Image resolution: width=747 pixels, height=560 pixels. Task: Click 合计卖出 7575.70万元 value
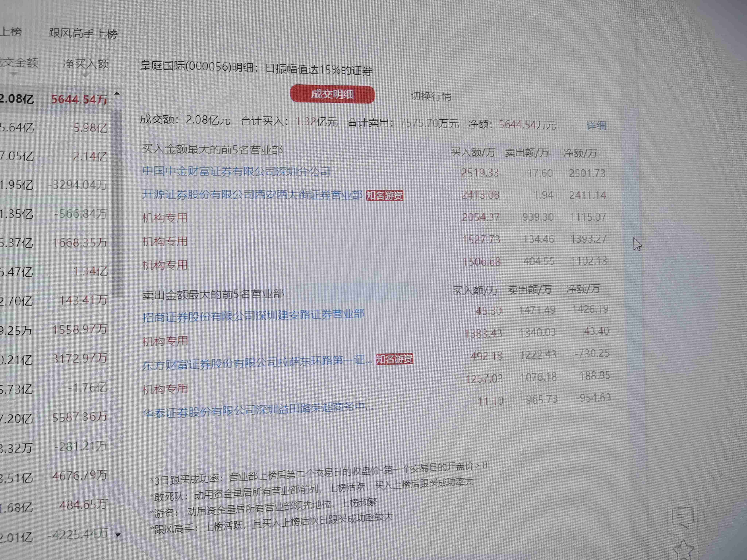coord(429,123)
